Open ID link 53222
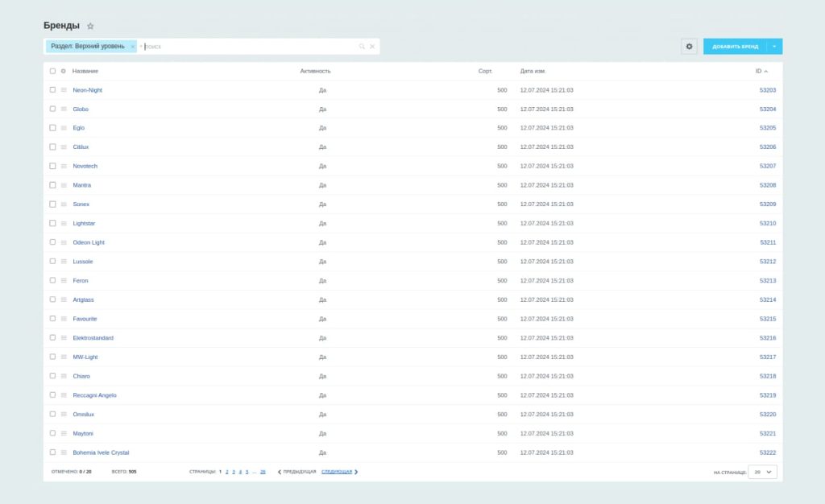The width and height of the screenshot is (825, 504). [x=768, y=452]
